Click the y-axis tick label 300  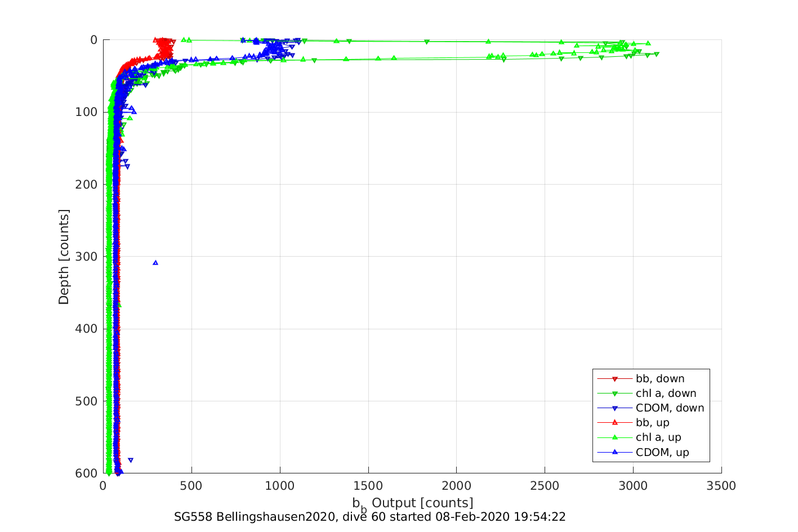click(86, 257)
